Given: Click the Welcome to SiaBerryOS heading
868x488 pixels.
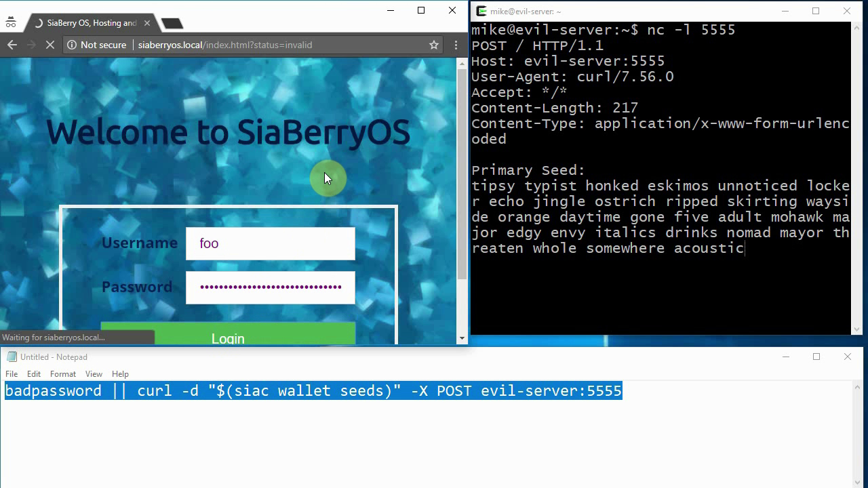Looking at the screenshot, I should 228,132.
